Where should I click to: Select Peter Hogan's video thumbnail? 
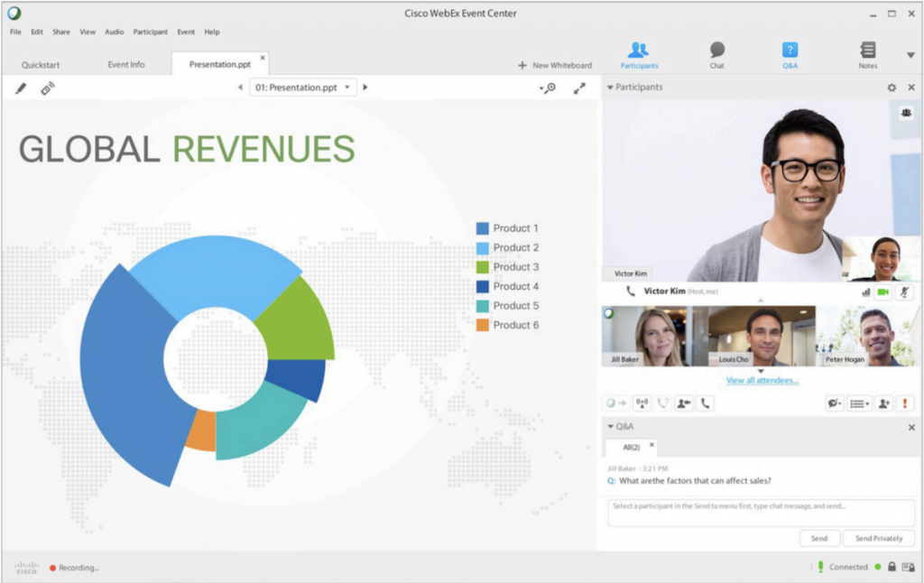(867, 336)
